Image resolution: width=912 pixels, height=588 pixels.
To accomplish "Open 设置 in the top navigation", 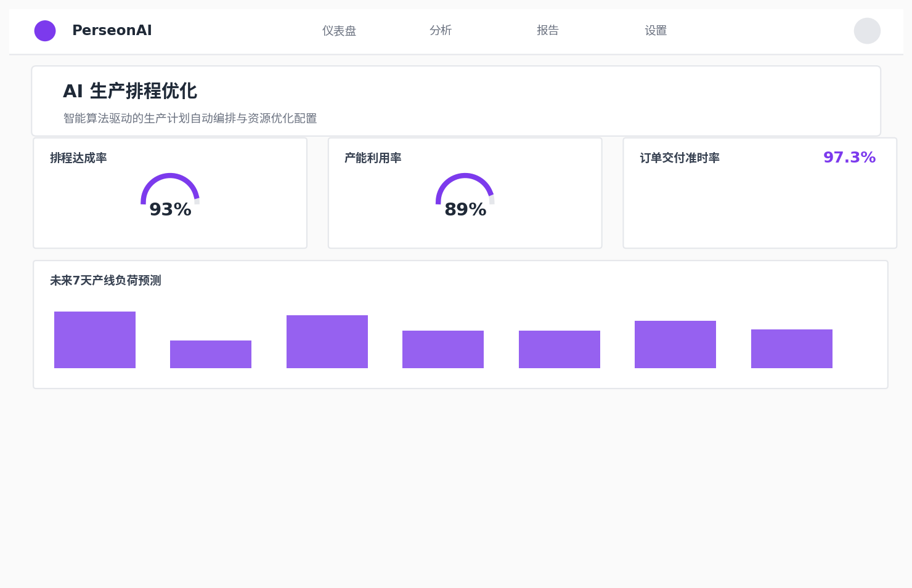I will pos(656,31).
